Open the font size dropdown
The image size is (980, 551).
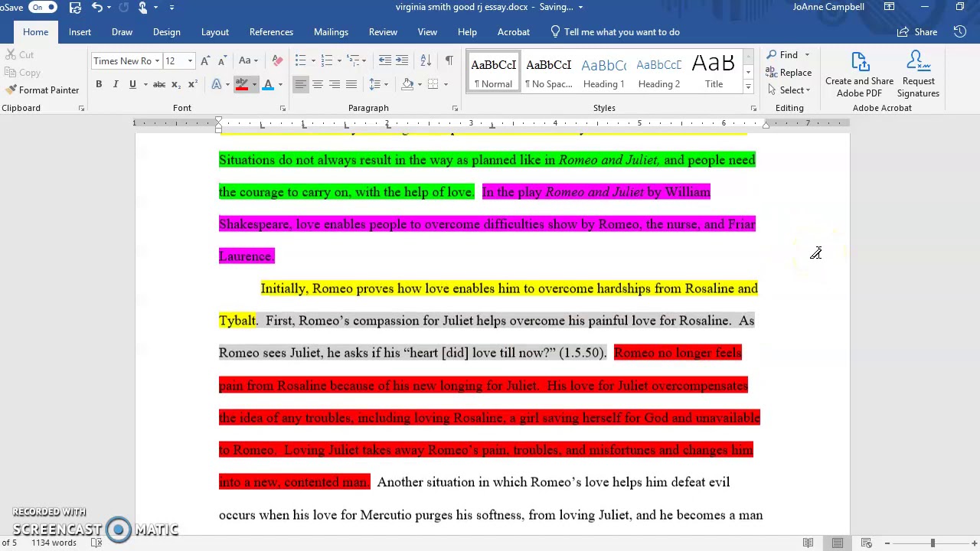(190, 61)
